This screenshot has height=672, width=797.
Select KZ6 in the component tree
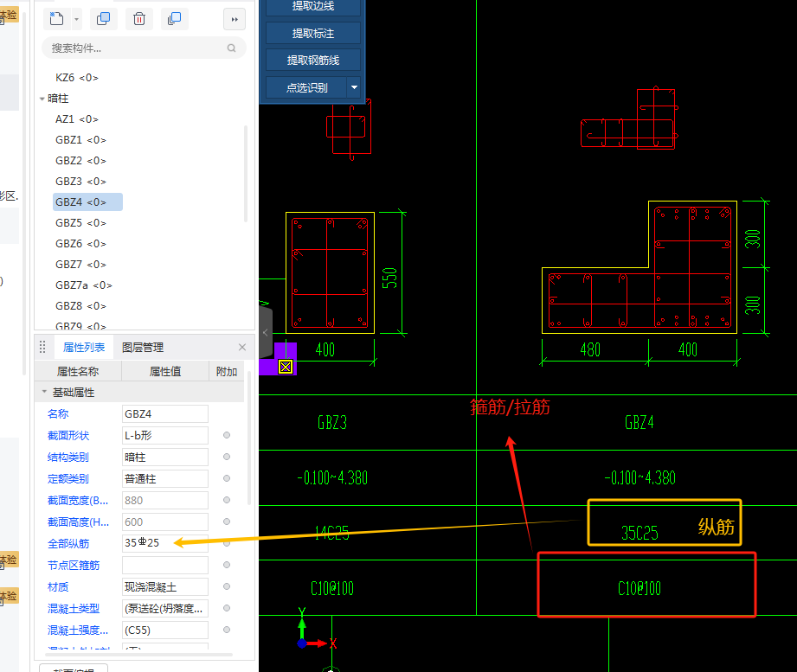(x=77, y=78)
